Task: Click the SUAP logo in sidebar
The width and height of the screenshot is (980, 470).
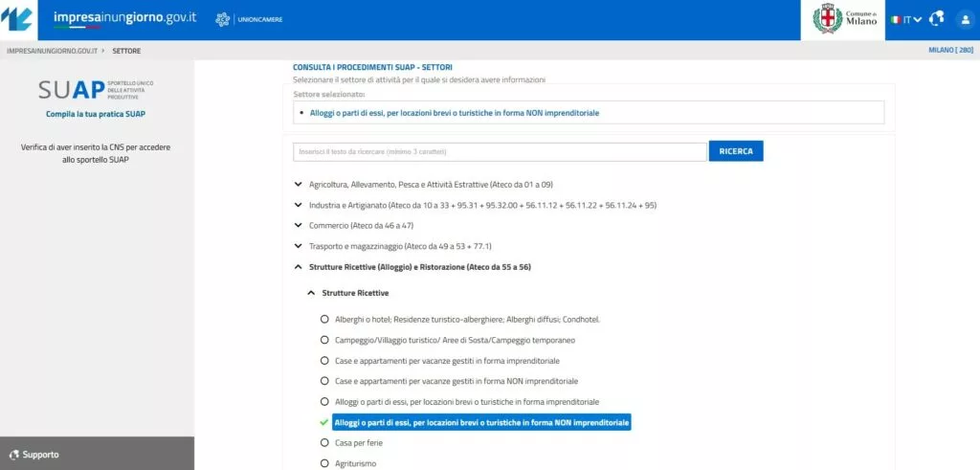Action: (96, 91)
